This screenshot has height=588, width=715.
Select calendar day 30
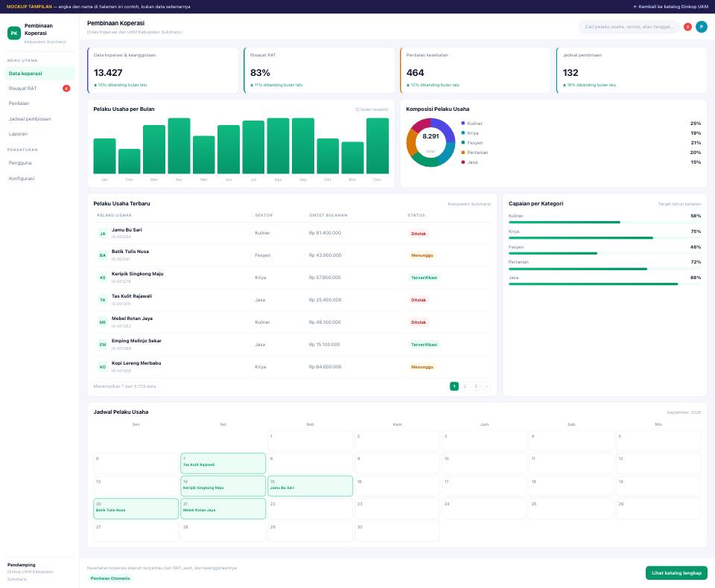pyautogui.click(x=397, y=531)
